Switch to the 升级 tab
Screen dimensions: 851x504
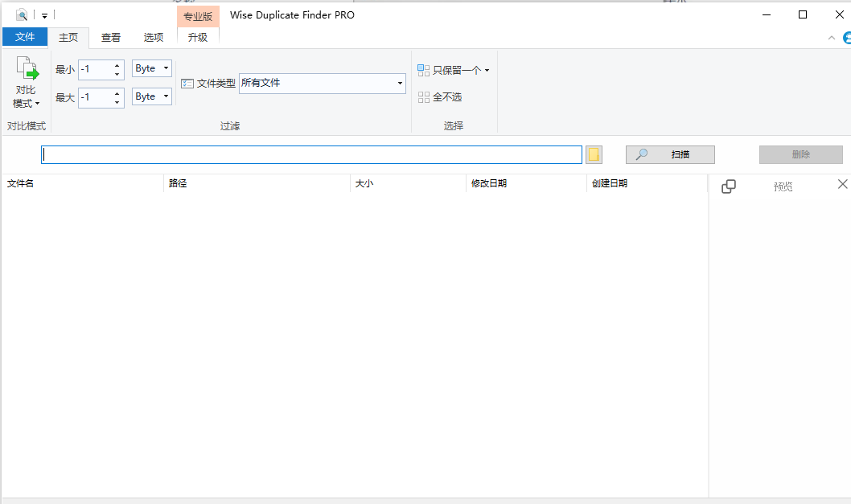coord(198,38)
